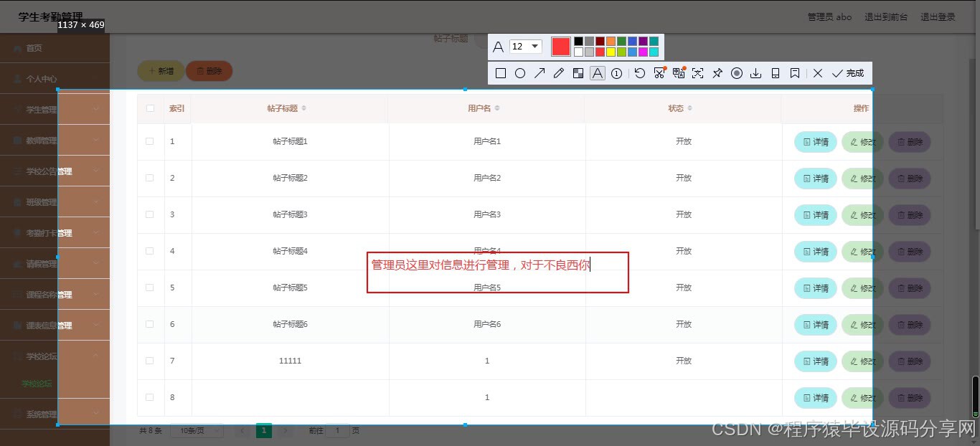Open 个人中心 in the sidebar
Image resolution: width=980 pixels, height=446 pixels.
tap(55, 79)
